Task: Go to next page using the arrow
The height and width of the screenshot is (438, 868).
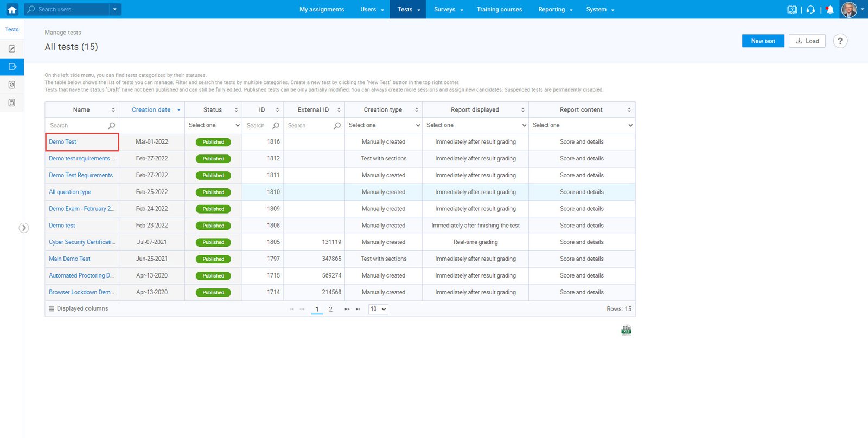Action: click(347, 309)
